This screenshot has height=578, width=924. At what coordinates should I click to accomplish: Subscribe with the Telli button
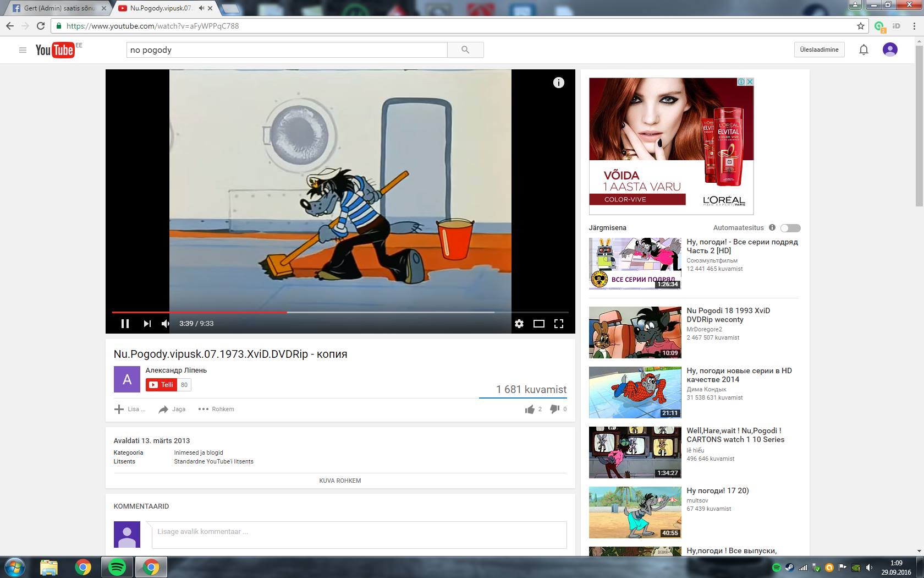coord(161,385)
